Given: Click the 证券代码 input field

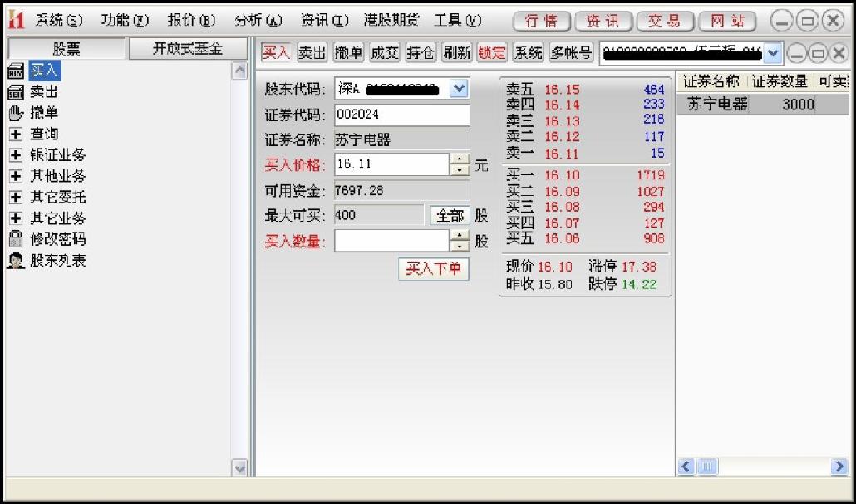Looking at the screenshot, I should click(x=401, y=115).
